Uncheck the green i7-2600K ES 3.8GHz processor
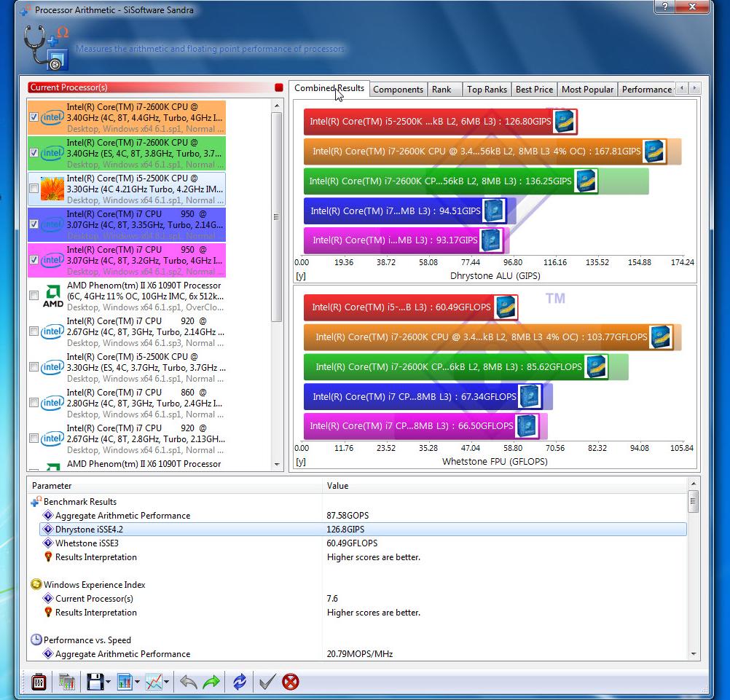Viewport: 730px width, 700px height. (34, 153)
